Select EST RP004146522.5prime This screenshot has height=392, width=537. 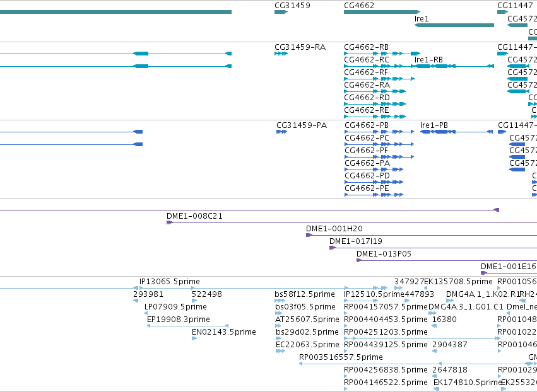[386, 383]
